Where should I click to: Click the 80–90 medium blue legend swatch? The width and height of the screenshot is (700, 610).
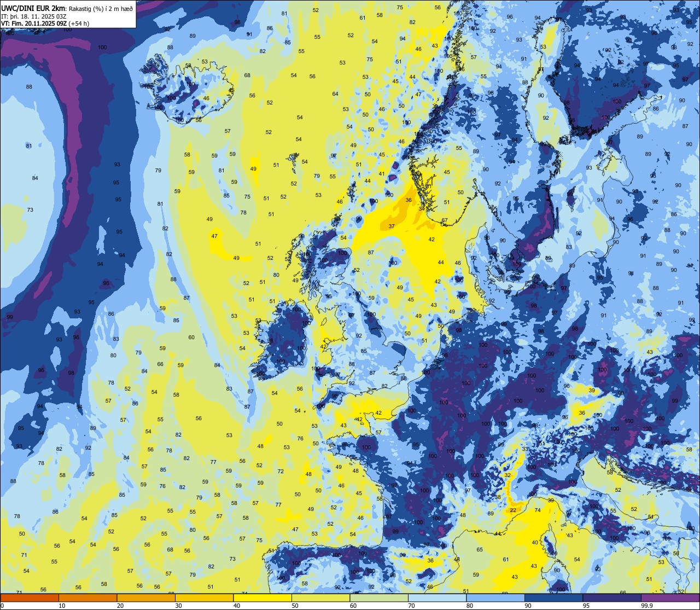point(495,597)
